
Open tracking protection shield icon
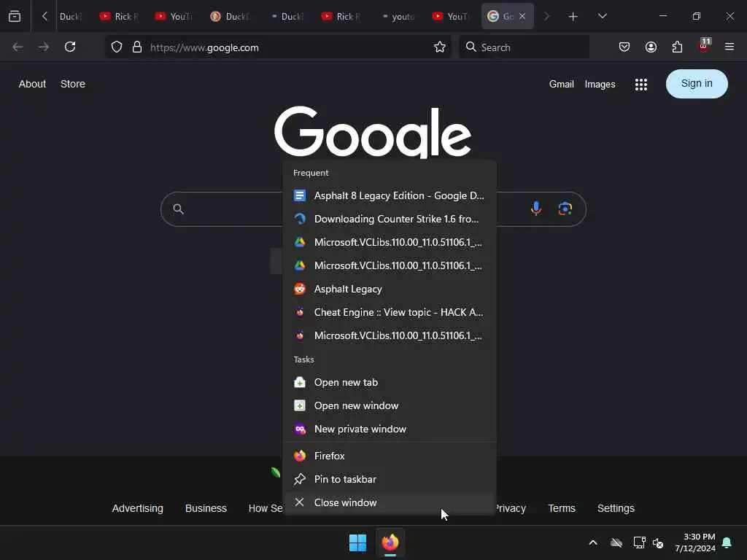coord(117,47)
